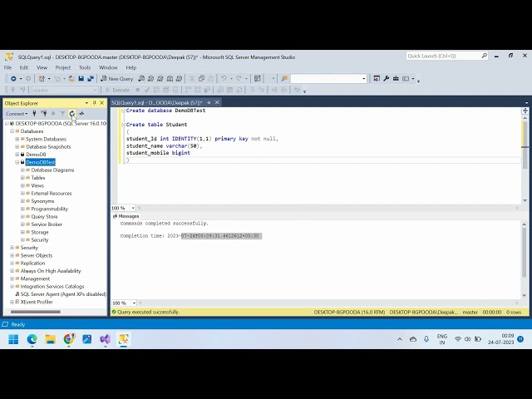Click the Parse checkmark icon

[147, 91]
